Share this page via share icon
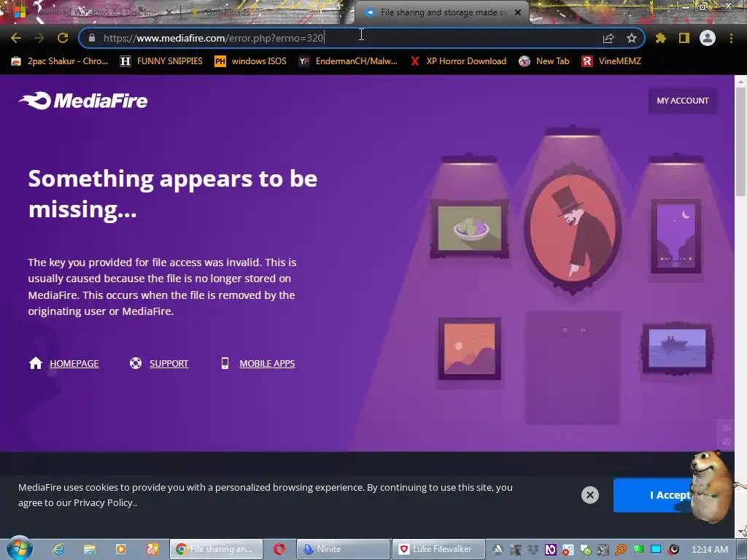747x560 pixels. pos(608,38)
